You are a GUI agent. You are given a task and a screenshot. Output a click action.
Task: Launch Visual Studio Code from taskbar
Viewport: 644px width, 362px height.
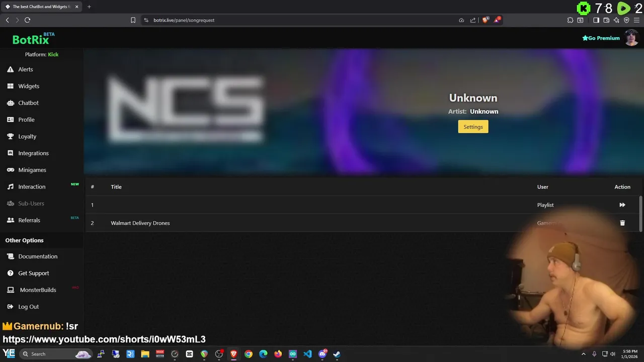click(307, 354)
